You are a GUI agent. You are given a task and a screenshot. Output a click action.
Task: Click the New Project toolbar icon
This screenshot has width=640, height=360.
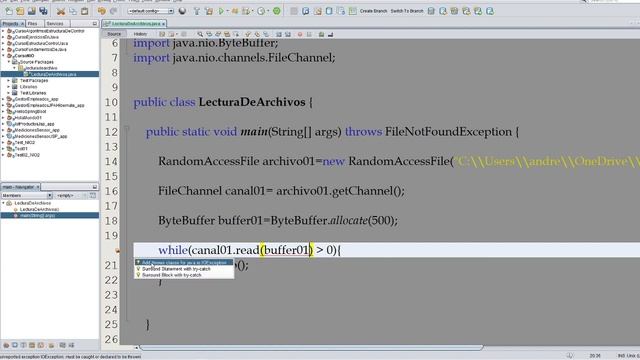[x=20, y=11]
